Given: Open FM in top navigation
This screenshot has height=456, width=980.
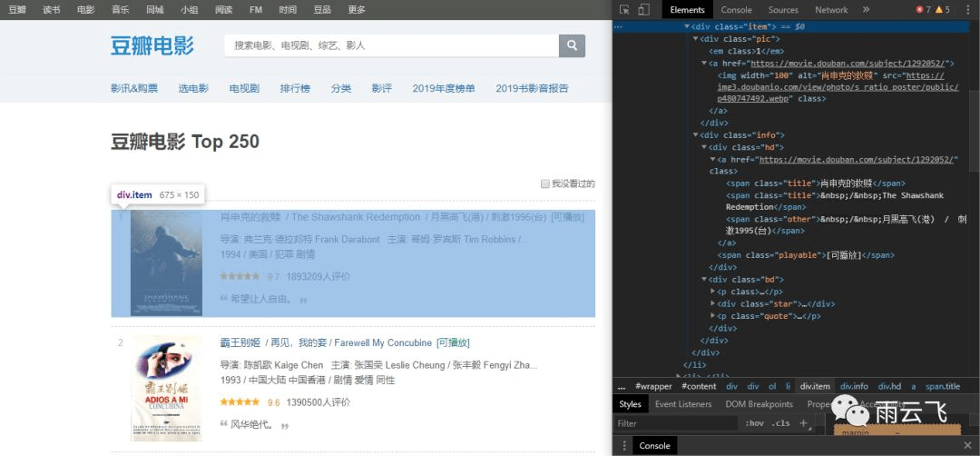Looking at the screenshot, I should pyautogui.click(x=256, y=9).
